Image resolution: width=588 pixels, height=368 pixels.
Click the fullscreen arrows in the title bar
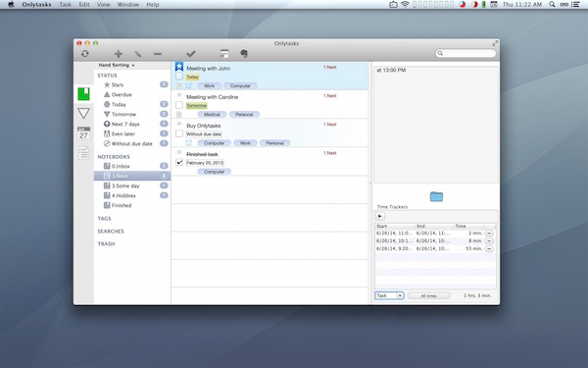[495, 43]
